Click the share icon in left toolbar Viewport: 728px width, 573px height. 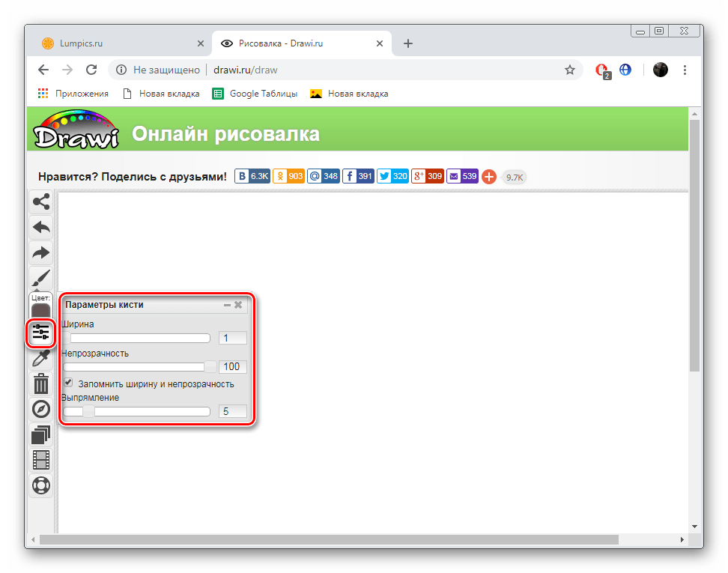tap(41, 202)
